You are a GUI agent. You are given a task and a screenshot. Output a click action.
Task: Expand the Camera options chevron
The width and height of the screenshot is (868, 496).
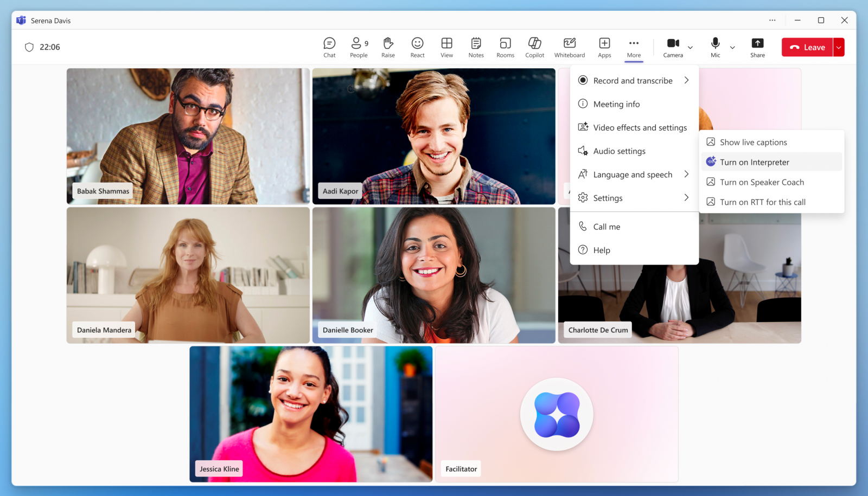point(690,48)
